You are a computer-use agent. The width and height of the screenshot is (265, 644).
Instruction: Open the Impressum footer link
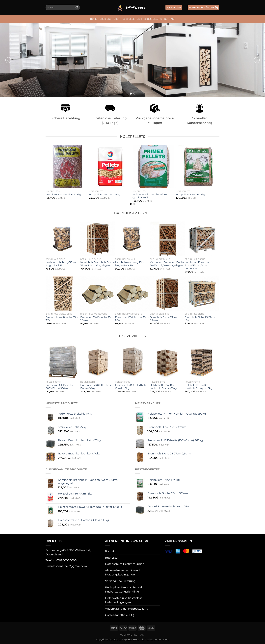tap(113, 558)
